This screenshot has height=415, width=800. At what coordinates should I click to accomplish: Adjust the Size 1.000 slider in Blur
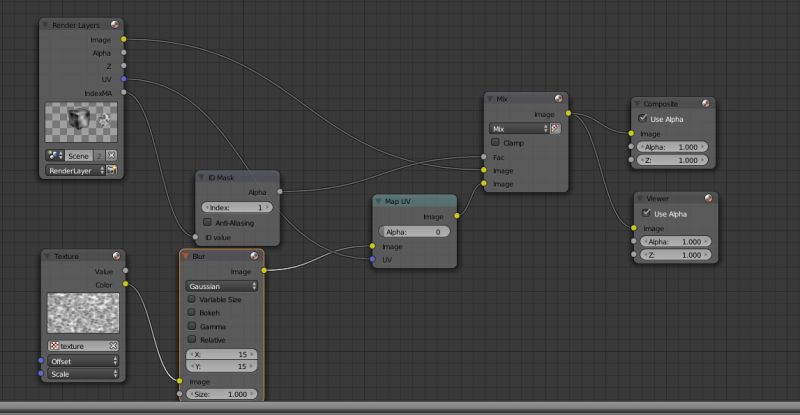[x=221, y=394]
